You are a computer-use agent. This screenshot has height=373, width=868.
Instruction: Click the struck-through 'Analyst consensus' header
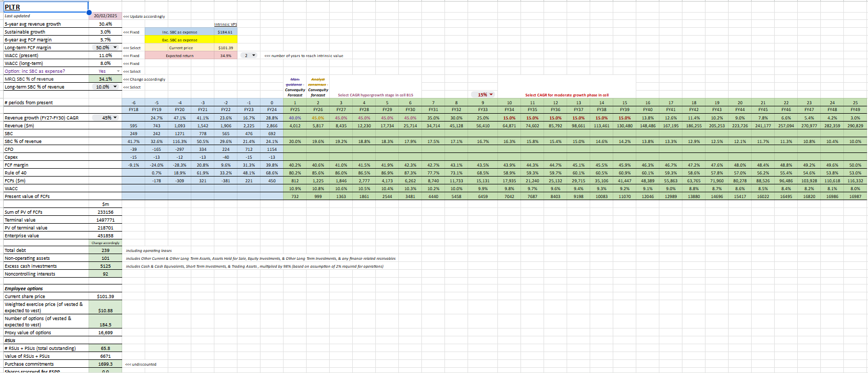[x=317, y=82]
